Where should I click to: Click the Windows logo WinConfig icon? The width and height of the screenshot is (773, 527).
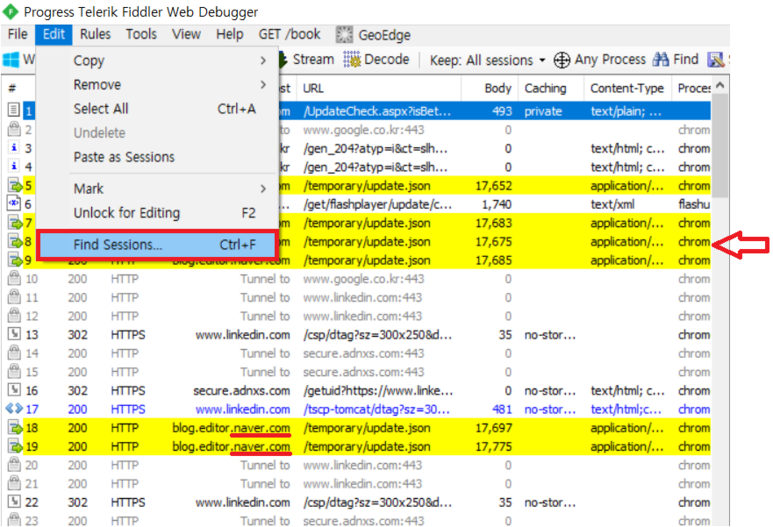11,60
